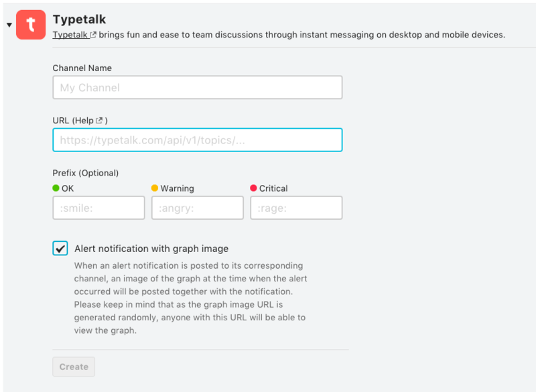
Task: Click Alert notification with graph image label
Action: 151,249
